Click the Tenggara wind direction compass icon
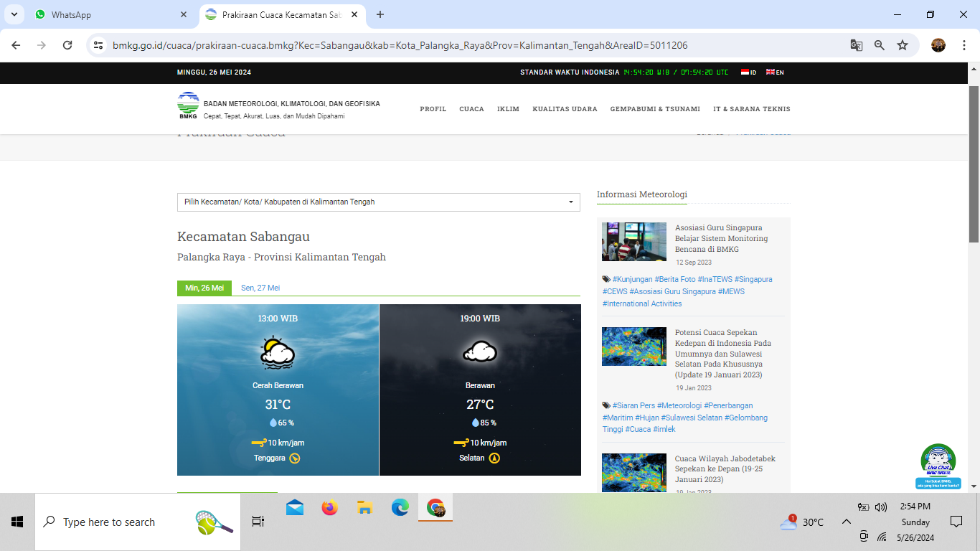The image size is (980, 551). (x=294, y=458)
